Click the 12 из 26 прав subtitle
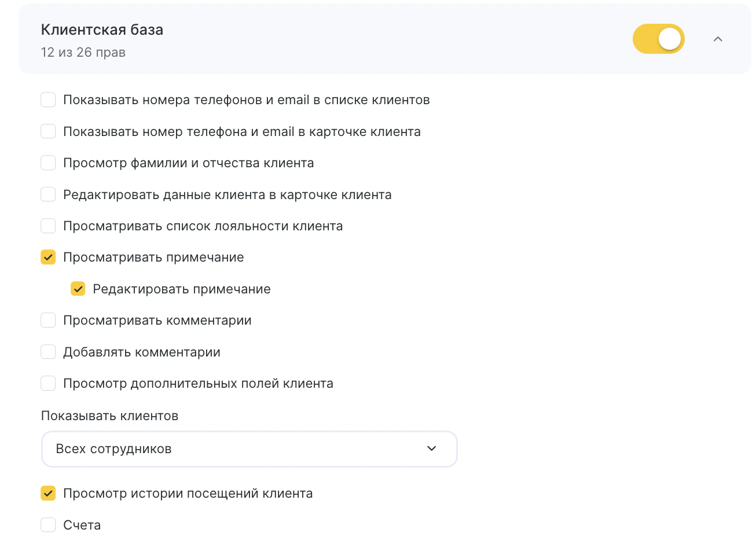Screen dimensions: 756x544 [83, 52]
